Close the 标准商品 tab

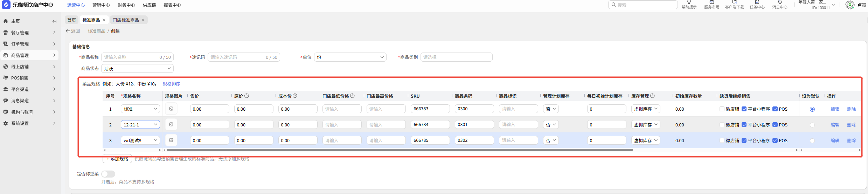point(104,20)
